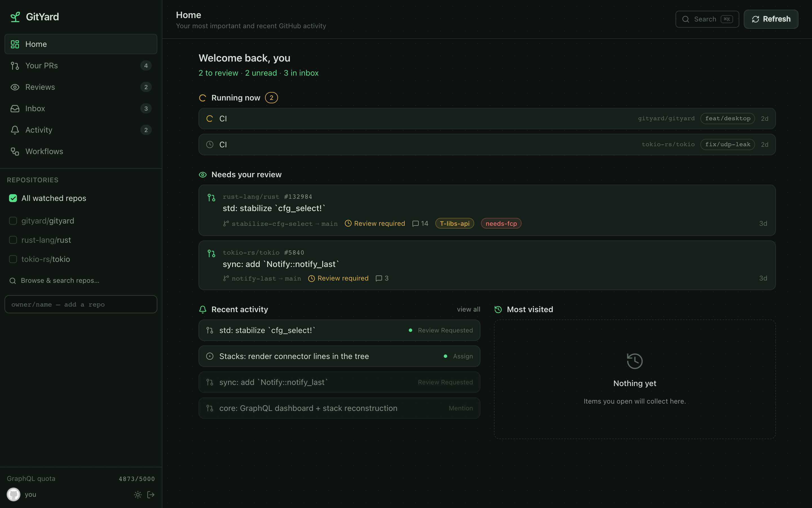Screen dimensions: 812x508
Task: Open the CI run for tokio-rs/tokio
Action: click(487, 144)
